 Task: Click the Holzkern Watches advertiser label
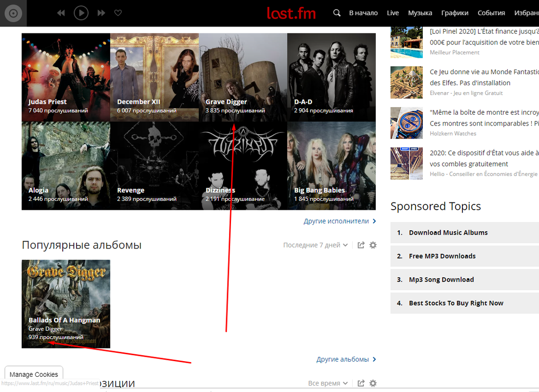[453, 133]
